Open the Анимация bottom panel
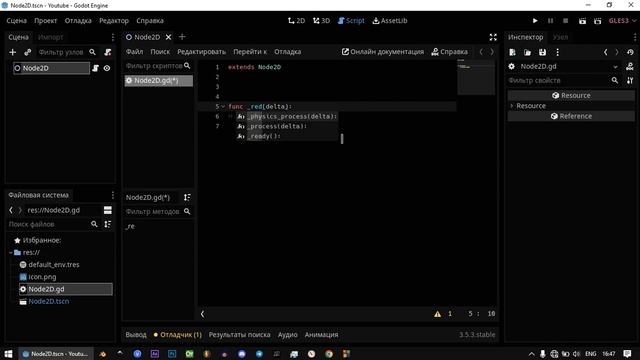The width and height of the screenshot is (640, 360). [x=321, y=335]
